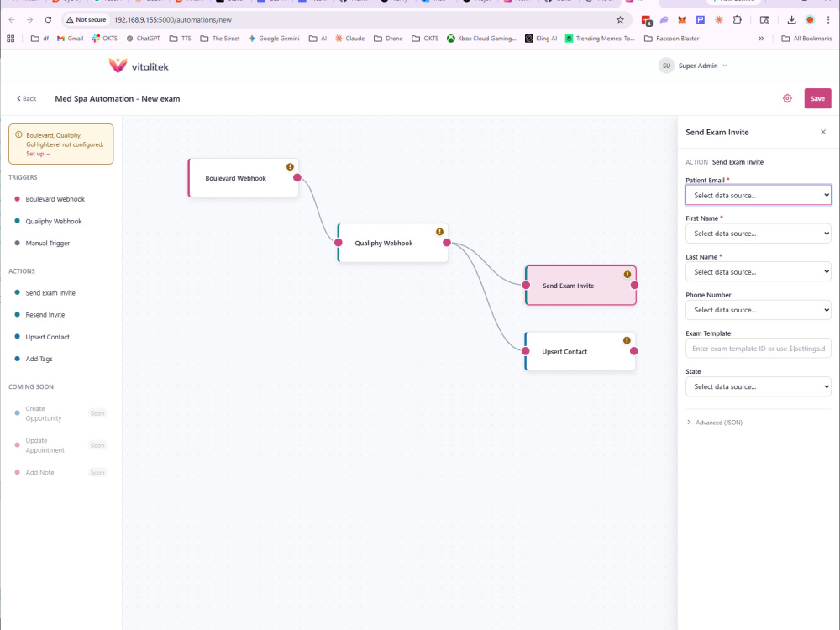Click the warning icon on Boulevard Webhook node

tap(290, 166)
